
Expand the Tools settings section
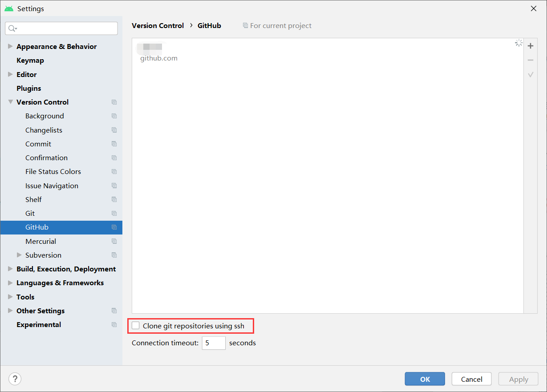click(10, 297)
